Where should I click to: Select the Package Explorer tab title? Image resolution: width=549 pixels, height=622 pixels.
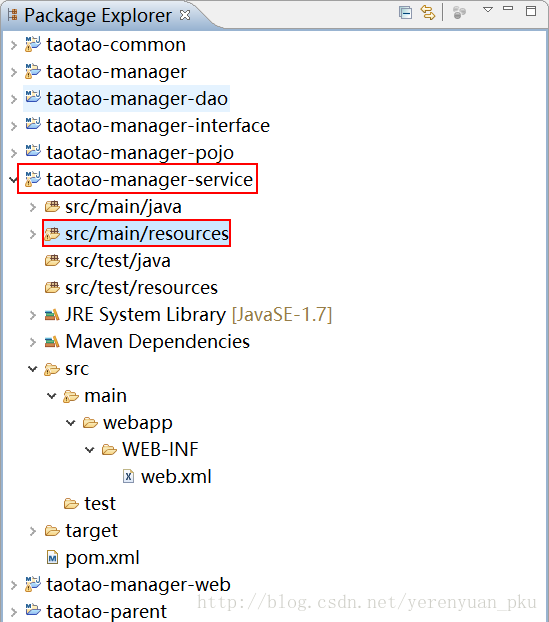98,15
